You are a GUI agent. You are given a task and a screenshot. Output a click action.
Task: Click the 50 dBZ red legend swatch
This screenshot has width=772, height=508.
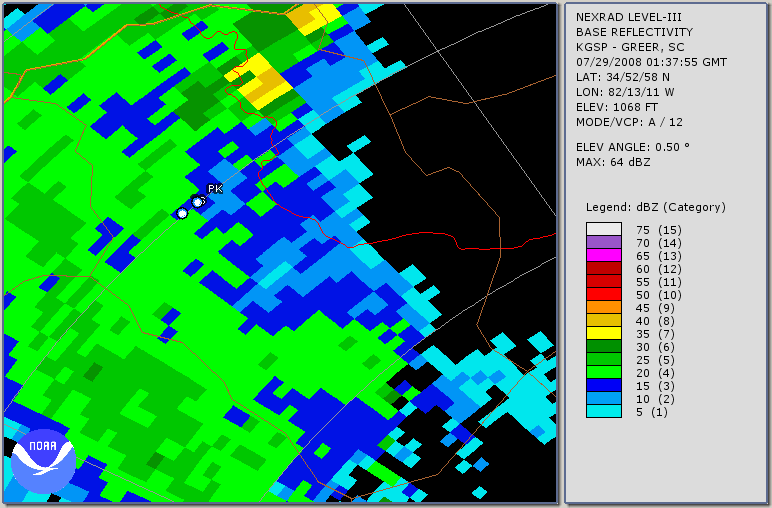604,294
